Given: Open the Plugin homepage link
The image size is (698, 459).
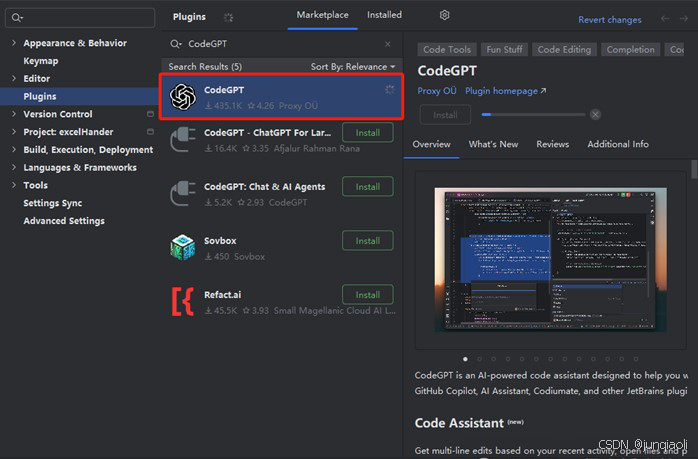Looking at the screenshot, I should click(506, 91).
